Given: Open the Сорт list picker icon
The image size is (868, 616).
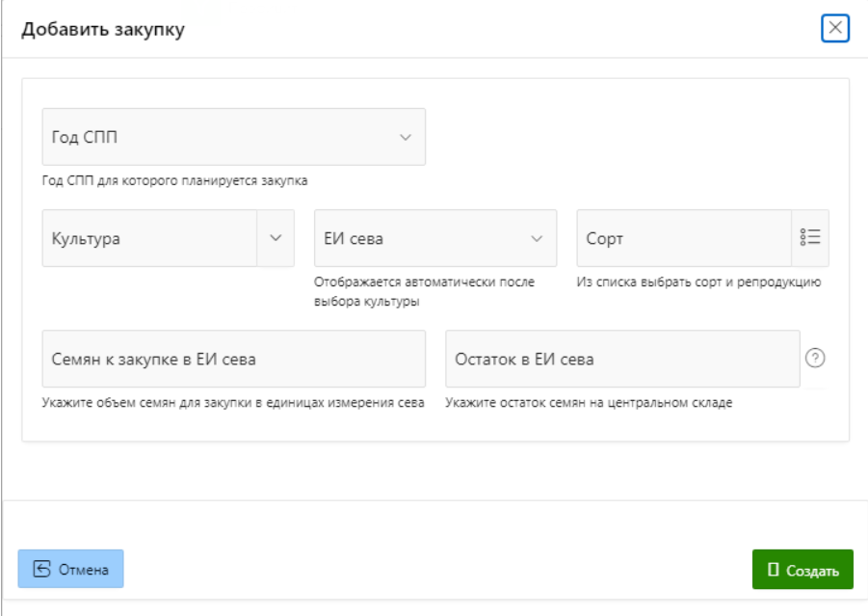Looking at the screenshot, I should (809, 238).
